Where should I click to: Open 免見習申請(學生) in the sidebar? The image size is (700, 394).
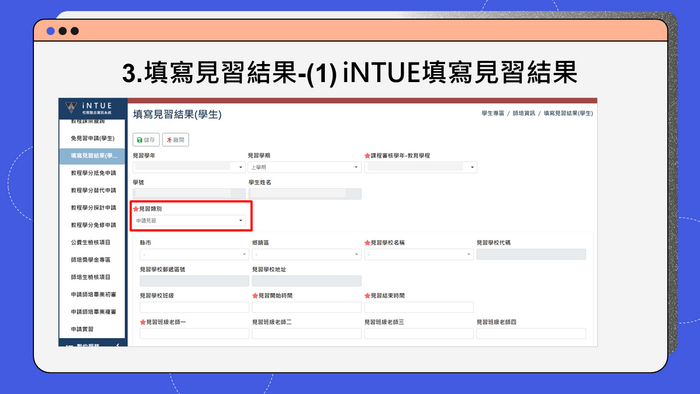pyautogui.click(x=92, y=138)
